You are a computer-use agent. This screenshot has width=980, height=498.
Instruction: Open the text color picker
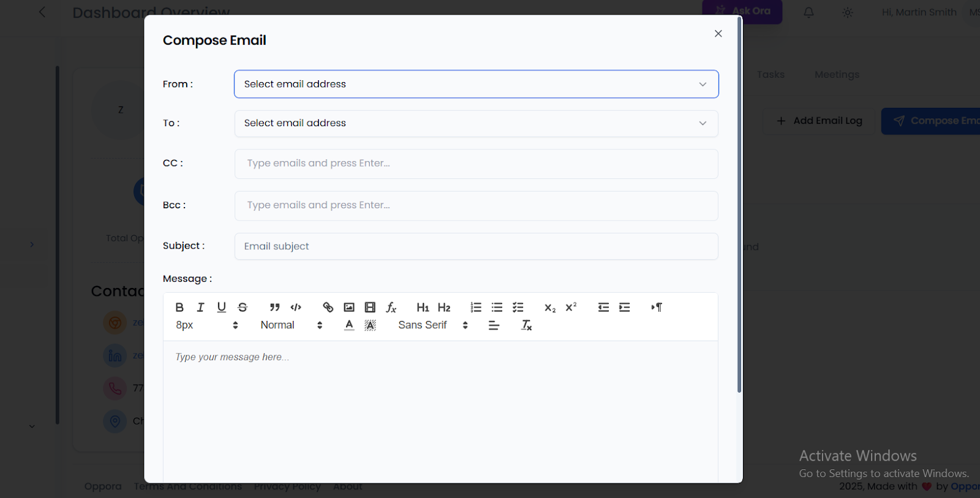(x=349, y=325)
